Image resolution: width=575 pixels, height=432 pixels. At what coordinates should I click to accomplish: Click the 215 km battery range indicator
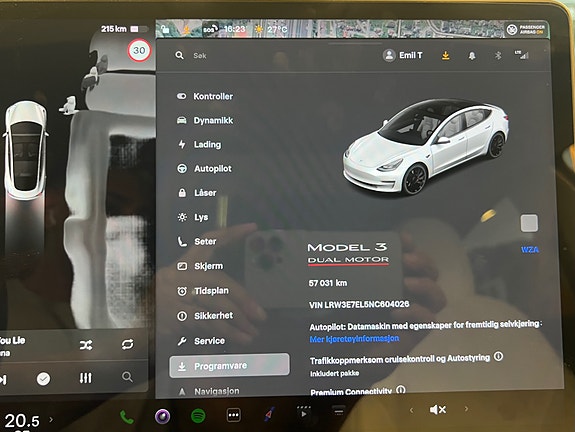(124, 29)
